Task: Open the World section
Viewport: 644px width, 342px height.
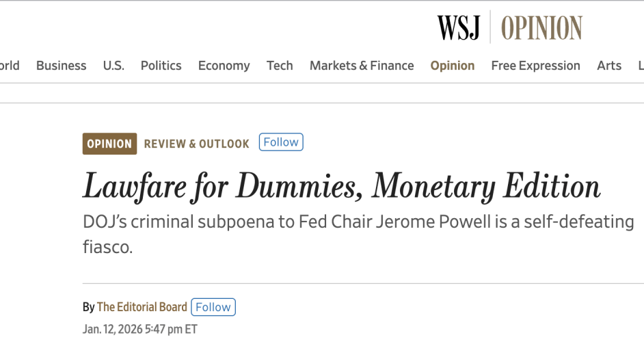Action: pyautogui.click(x=9, y=66)
